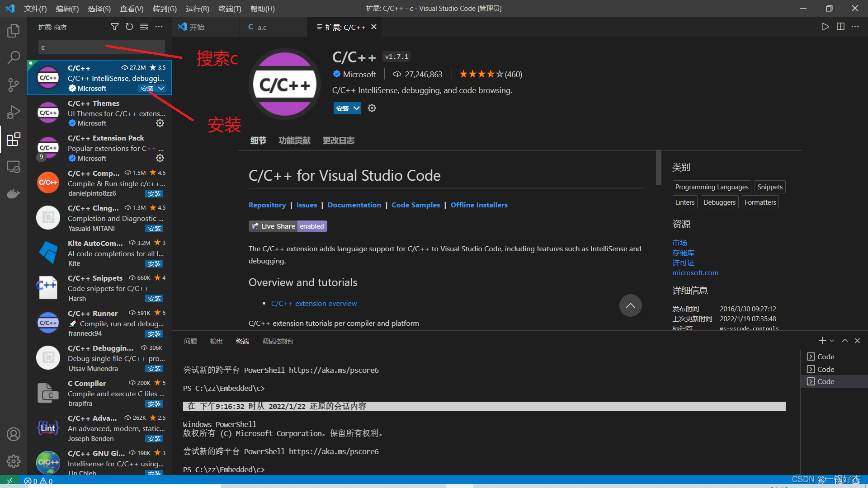Screen dimensions: 868x488
Task: Switch to the 问题 panel tab
Action: click(190, 341)
